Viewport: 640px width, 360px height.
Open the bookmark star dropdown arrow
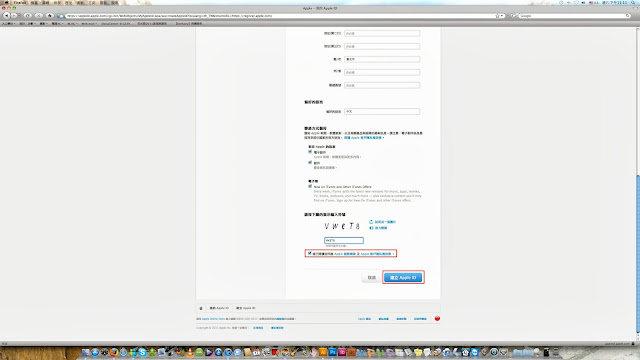pyautogui.click(x=502, y=16)
